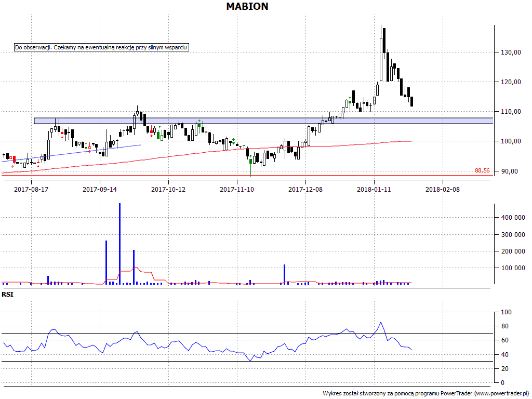Screen dimensions: 532x399
Task: Click the MABION chart title
Action: pyautogui.click(x=247, y=6)
